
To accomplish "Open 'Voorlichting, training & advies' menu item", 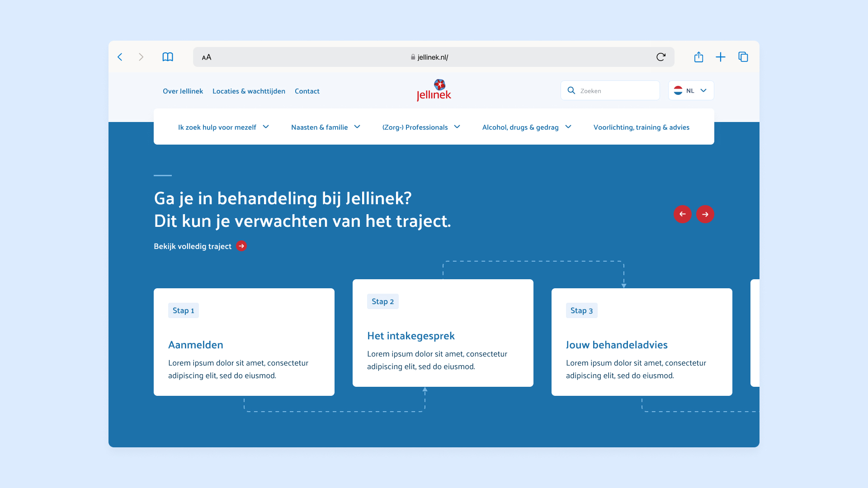I will tap(641, 127).
